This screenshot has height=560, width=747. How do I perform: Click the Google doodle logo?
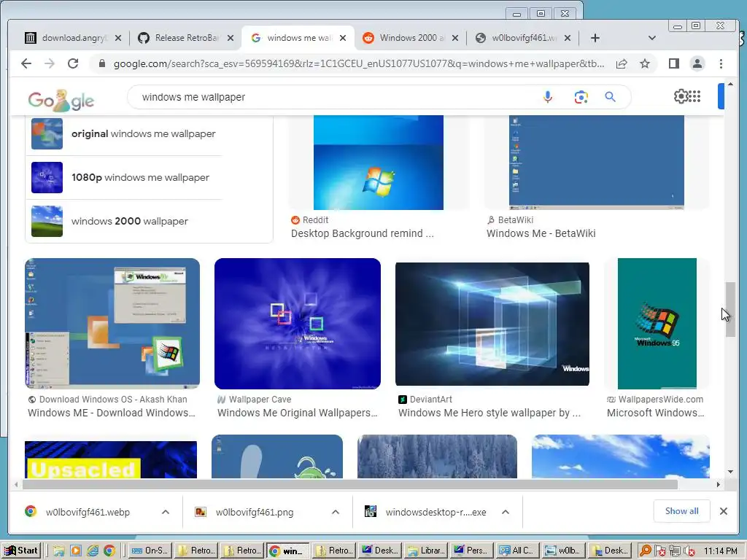pyautogui.click(x=61, y=100)
